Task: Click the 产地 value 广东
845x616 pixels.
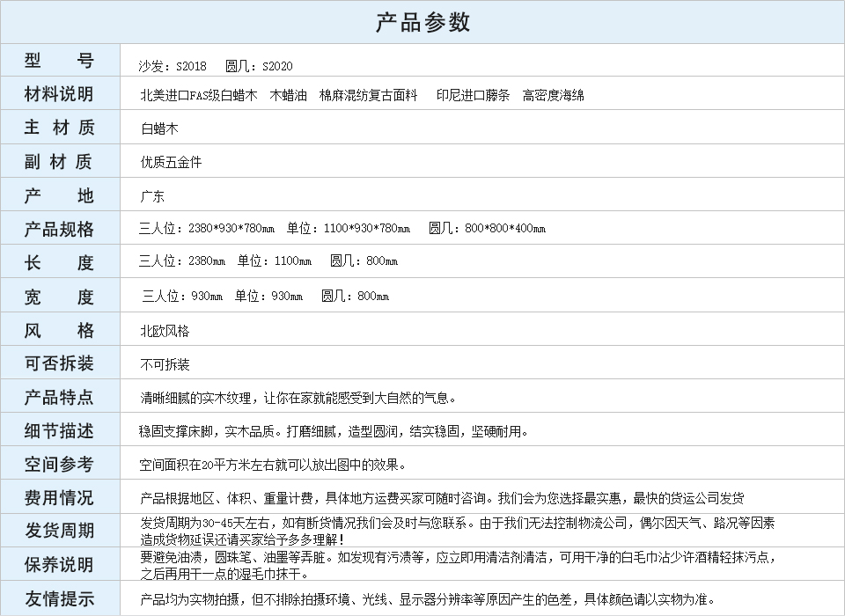Action: point(152,195)
